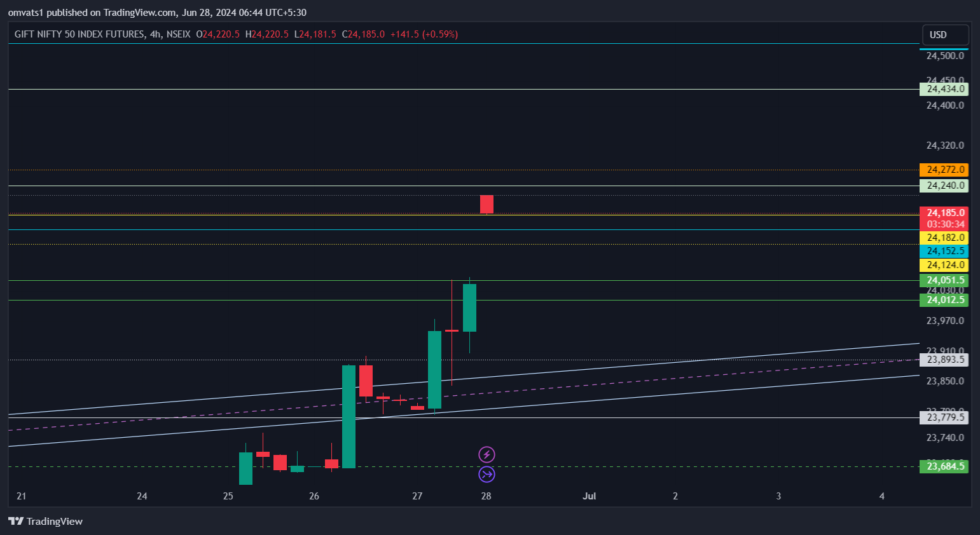Viewport: 980px width, 535px height.
Task: Click the 24,434.0 price level label
Action: (x=944, y=89)
